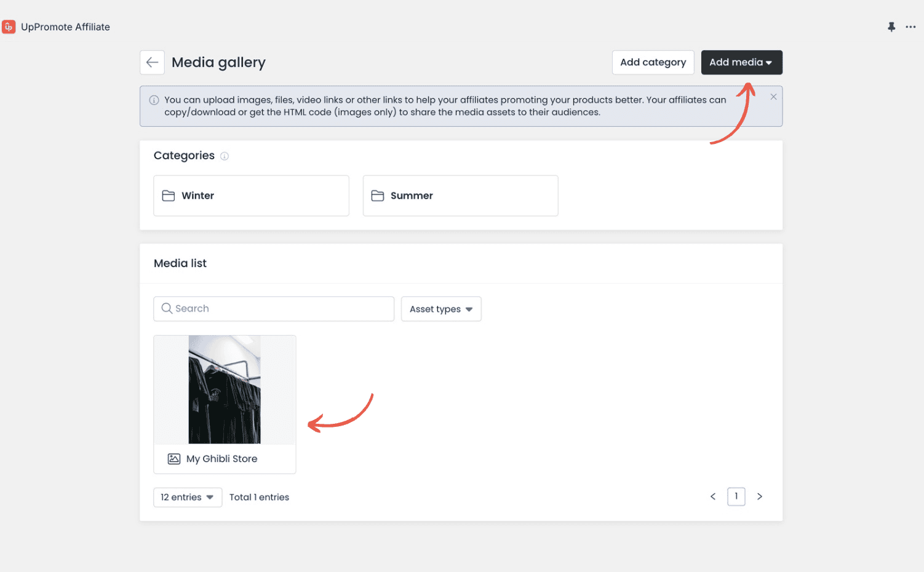The height and width of the screenshot is (572, 924).
Task: Open the three-dot more options menu
Action: pyautogui.click(x=910, y=27)
